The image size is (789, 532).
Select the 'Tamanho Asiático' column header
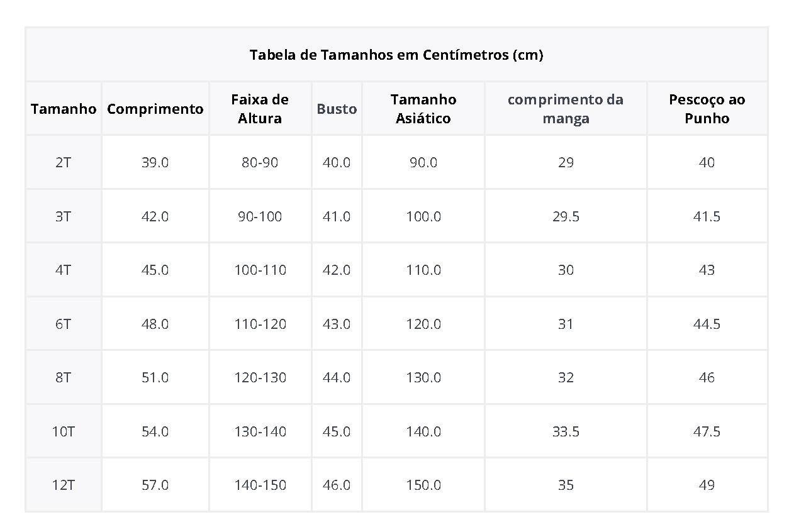tap(423, 109)
